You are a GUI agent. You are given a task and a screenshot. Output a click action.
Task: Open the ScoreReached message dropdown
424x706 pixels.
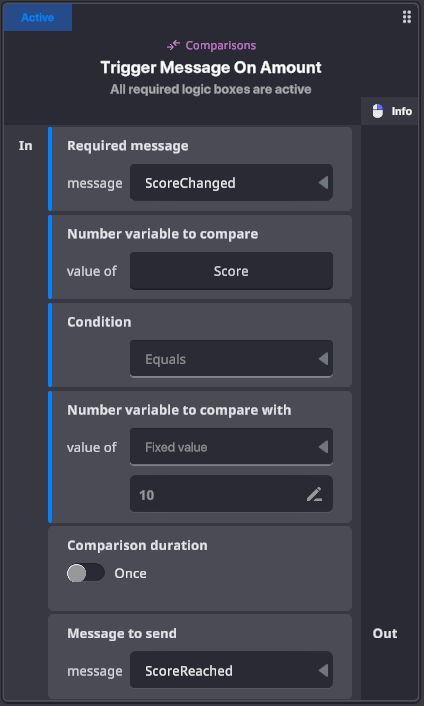coord(231,670)
